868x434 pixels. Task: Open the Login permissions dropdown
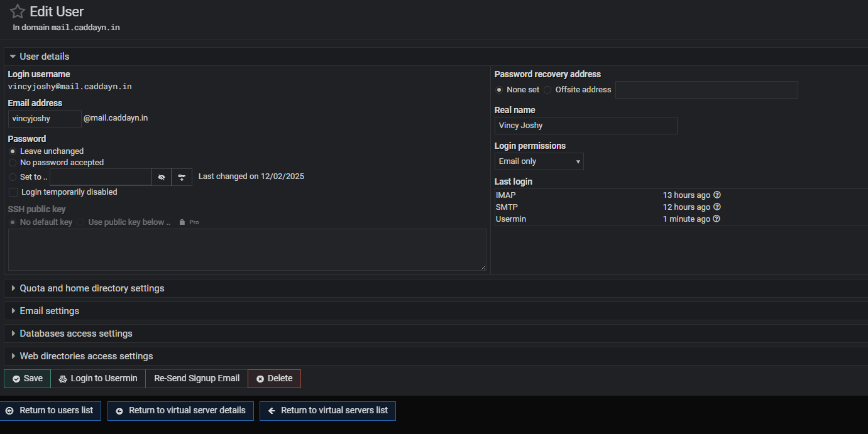tap(539, 161)
